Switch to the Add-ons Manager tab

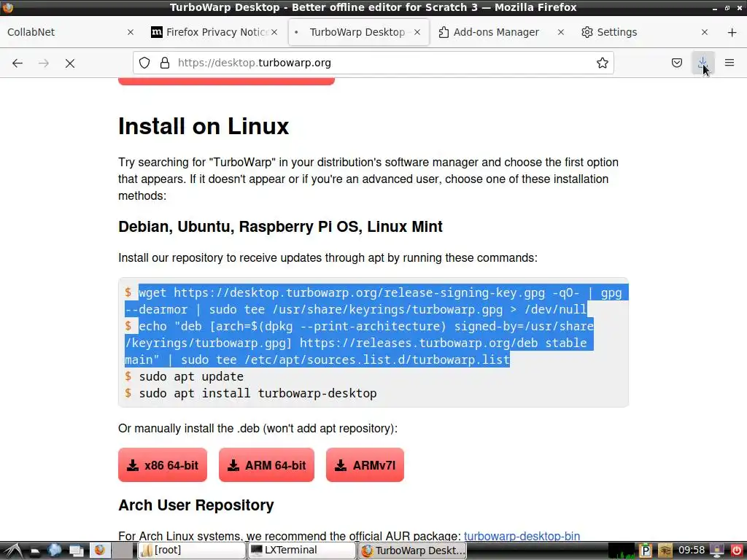pos(502,32)
